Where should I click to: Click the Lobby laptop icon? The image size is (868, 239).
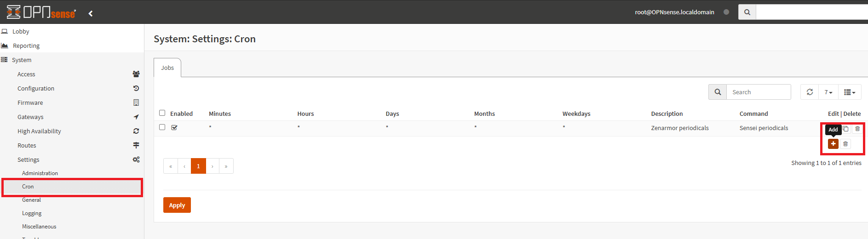tap(5, 31)
